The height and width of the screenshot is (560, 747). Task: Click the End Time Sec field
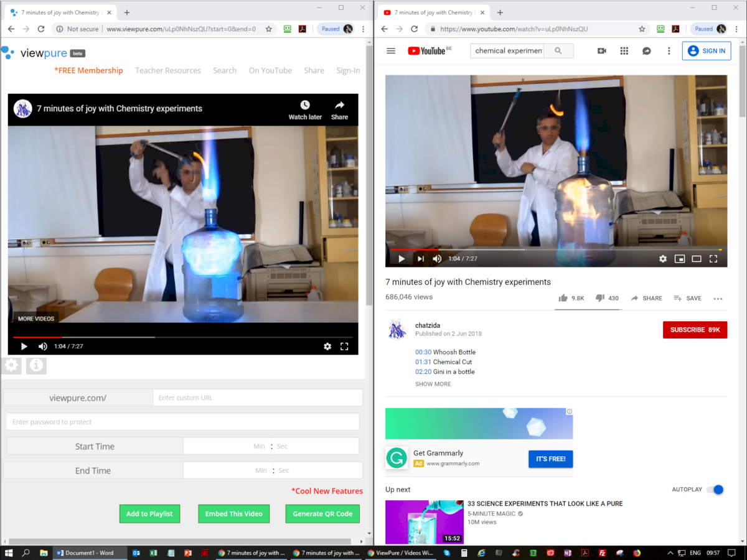[x=284, y=470]
